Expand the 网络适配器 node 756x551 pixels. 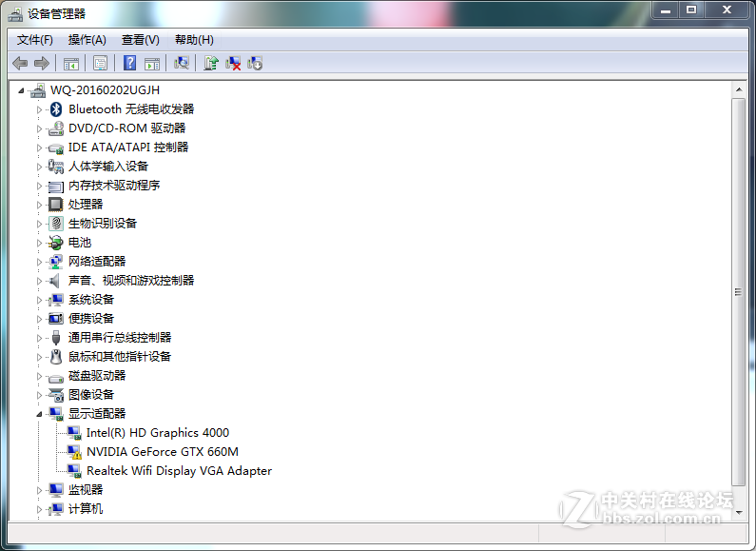point(39,262)
